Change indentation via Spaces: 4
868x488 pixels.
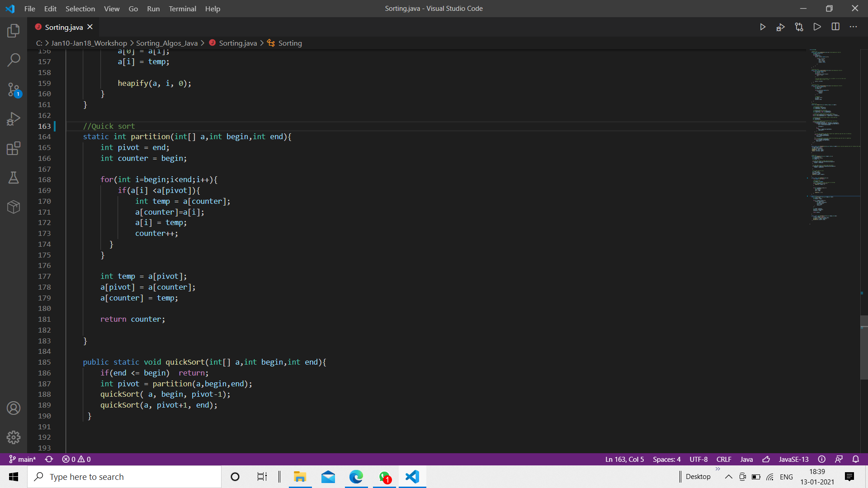coord(666,459)
